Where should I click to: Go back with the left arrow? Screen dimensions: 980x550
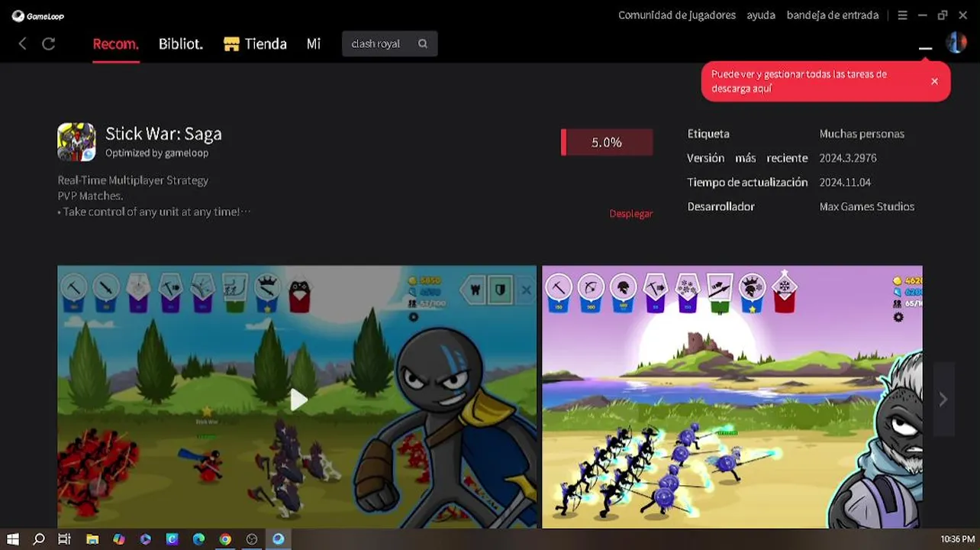(22, 44)
